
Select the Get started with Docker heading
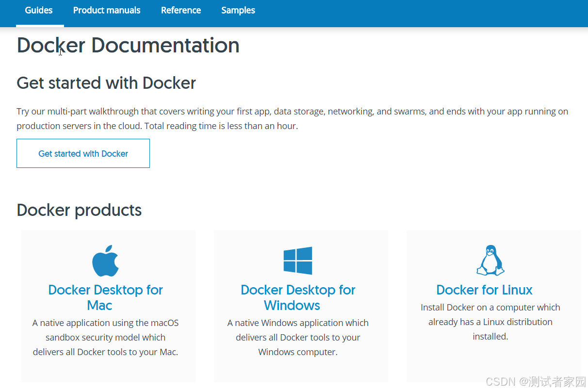tap(106, 83)
